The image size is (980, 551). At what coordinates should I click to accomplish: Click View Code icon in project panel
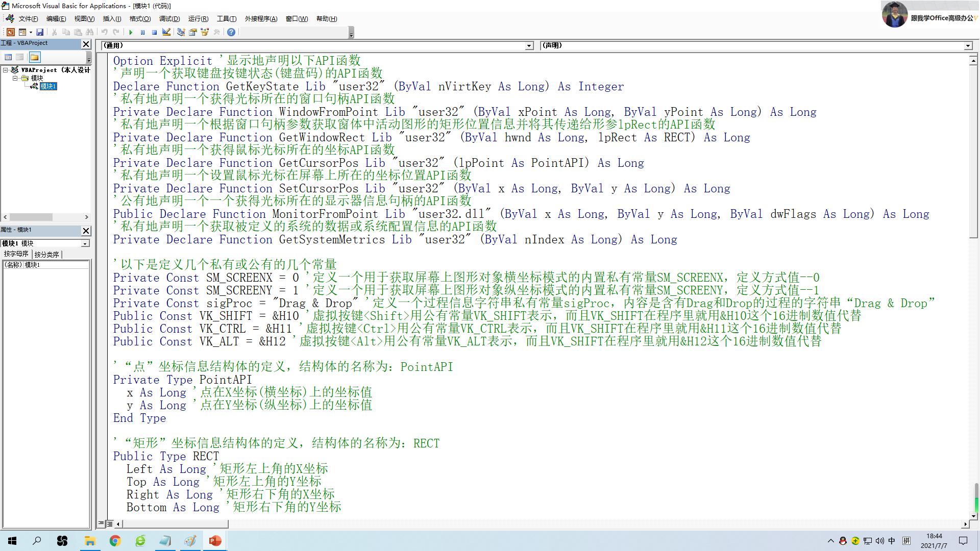pos(8,57)
